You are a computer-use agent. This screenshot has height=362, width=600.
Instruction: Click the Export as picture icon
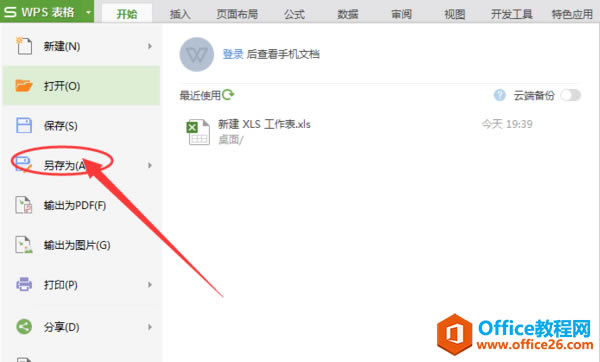pos(24,245)
